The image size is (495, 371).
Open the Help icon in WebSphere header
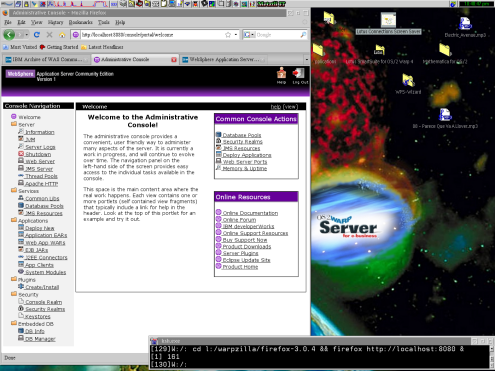click(x=281, y=73)
